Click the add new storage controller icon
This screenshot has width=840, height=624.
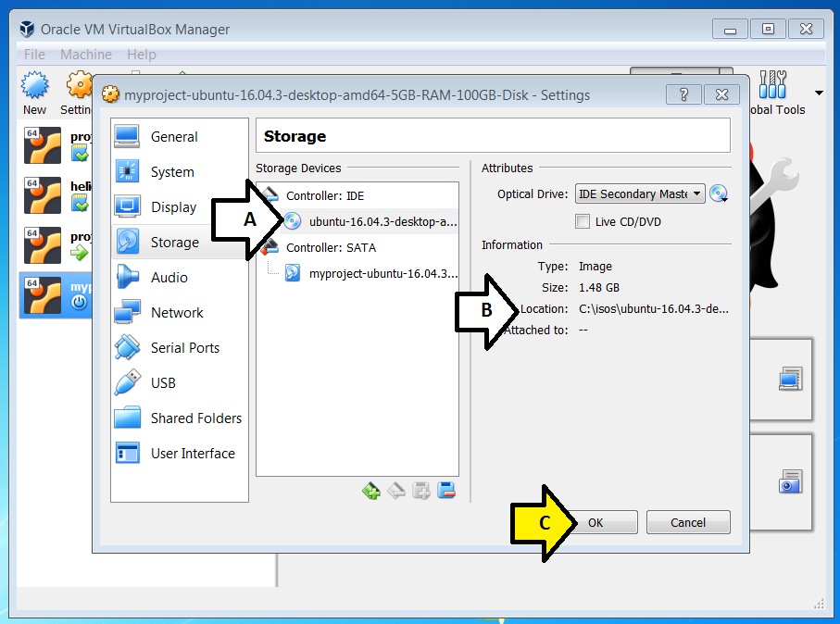click(x=370, y=490)
